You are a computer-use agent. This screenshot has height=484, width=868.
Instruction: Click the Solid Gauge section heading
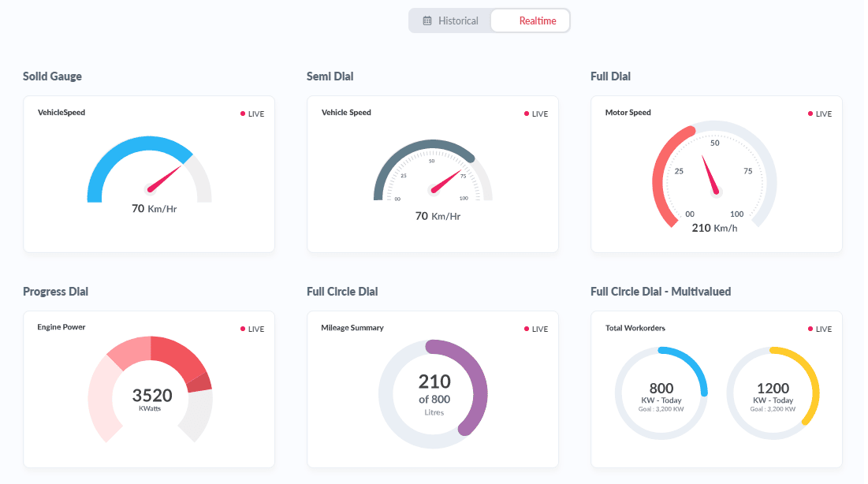tap(52, 76)
